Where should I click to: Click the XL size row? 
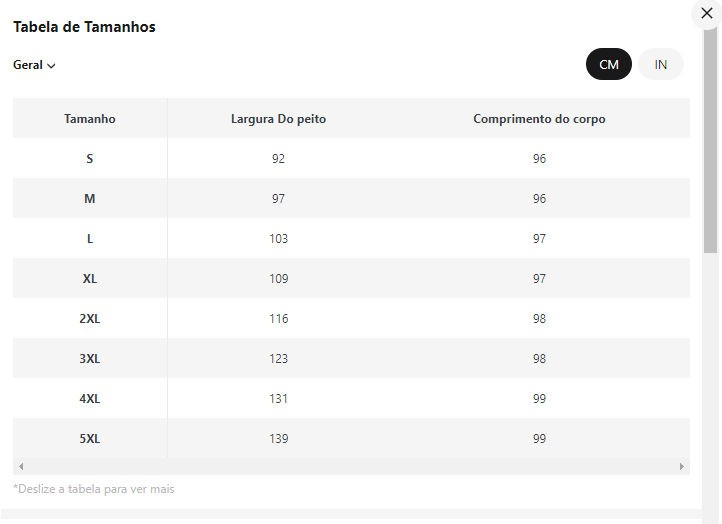90,279
